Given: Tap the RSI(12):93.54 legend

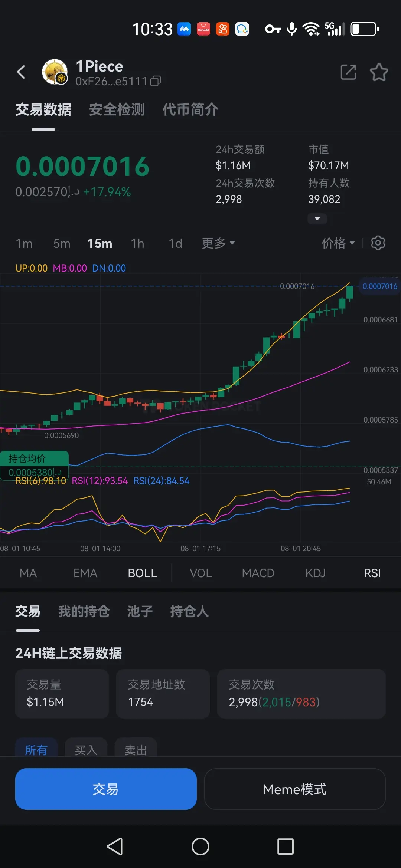Looking at the screenshot, I should click(x=100, y=481).
